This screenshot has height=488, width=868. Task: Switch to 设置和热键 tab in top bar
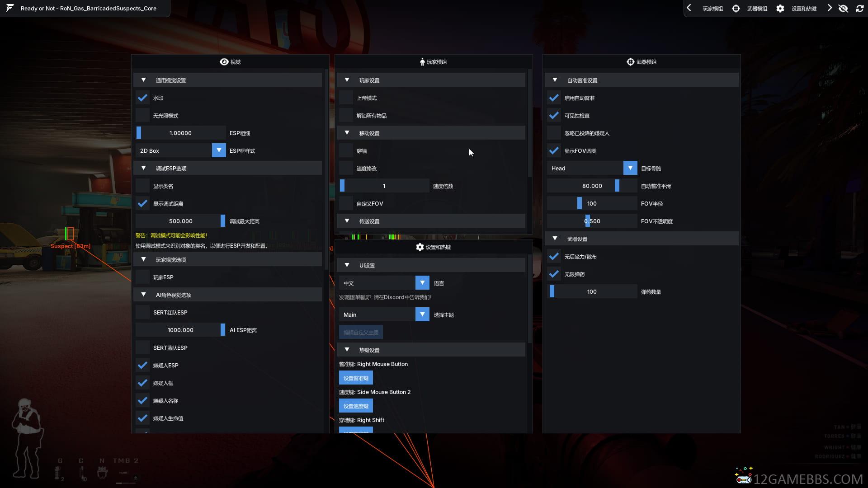pyautogui.click(x=804, y=9)
